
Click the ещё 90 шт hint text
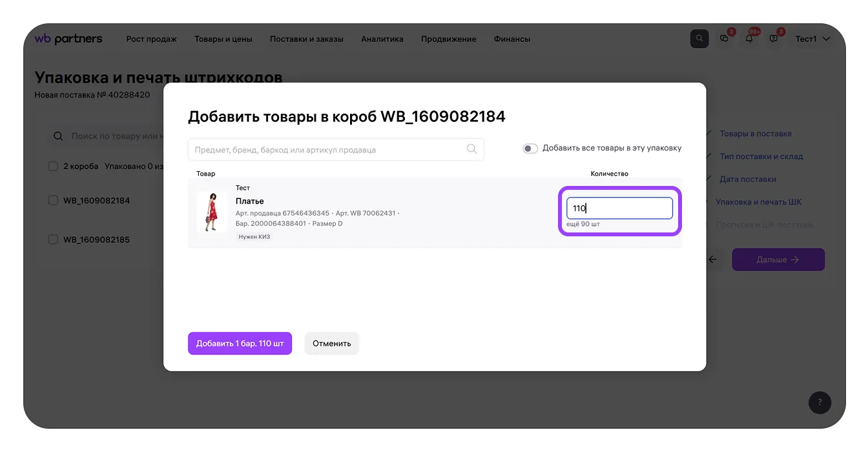[x=583, y=224]
